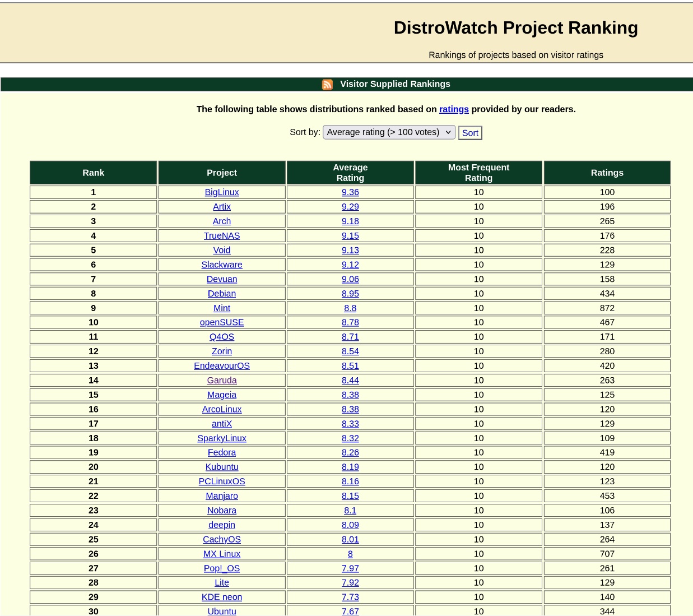693x616 pixels.
Task: Open openSUSE's 8.78 rating link
Action: (x=350, y=323)
